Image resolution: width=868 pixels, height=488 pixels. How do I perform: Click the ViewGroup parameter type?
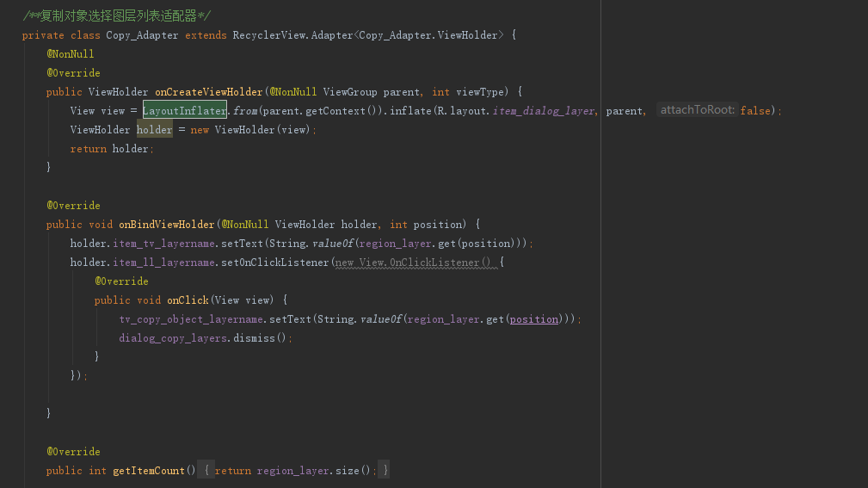click(350, 92)
